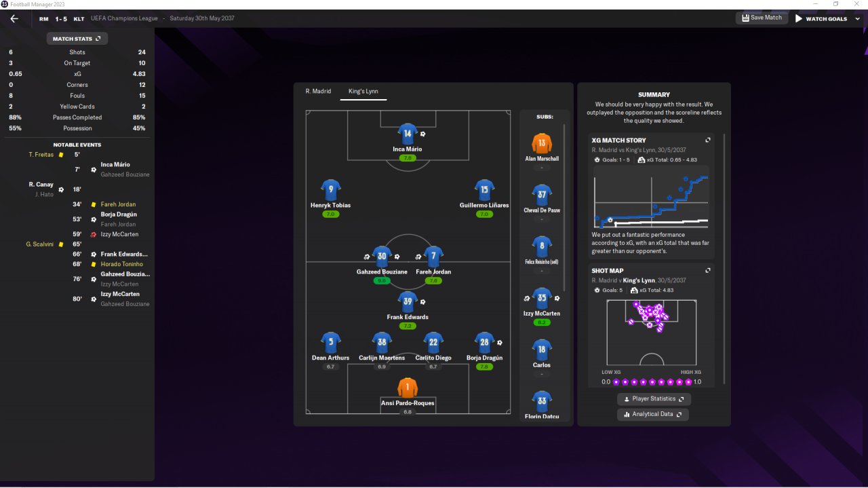868x488 pixels.
Task: Click Izzy McCarten's green rating badge
Action: click(x=542, y=322)
